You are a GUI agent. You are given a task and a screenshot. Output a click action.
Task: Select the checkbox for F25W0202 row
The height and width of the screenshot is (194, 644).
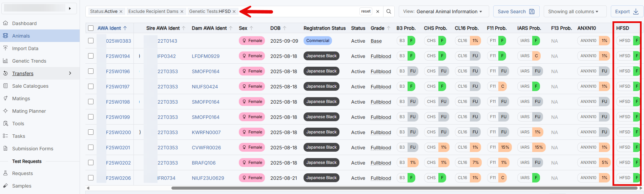pyautogui.click(x=91, y=163)
